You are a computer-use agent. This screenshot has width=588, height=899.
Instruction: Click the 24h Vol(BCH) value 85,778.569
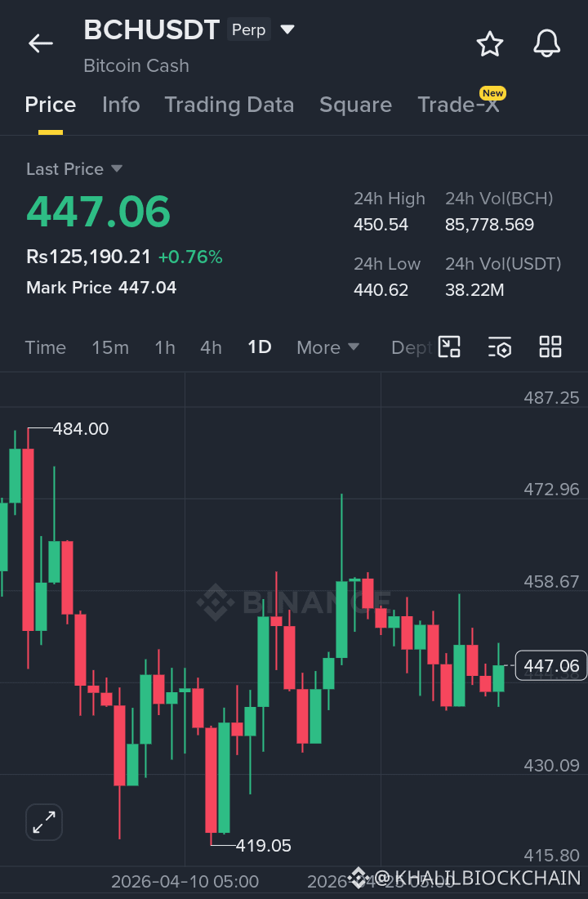(x=489, y=224)
